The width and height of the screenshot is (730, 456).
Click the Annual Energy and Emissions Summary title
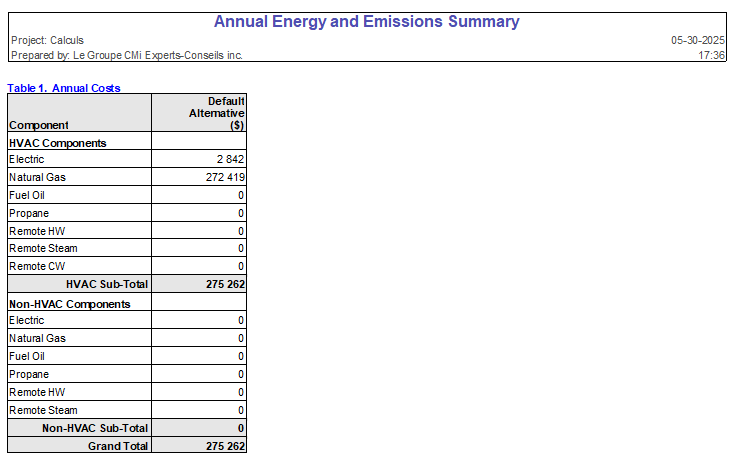click(x=367, y=22)
